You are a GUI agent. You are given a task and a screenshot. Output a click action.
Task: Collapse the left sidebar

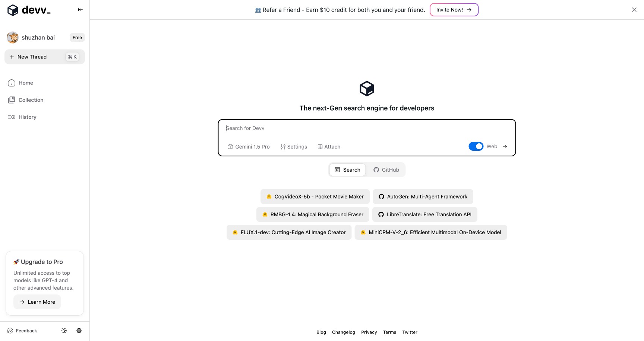click(80, 10)
